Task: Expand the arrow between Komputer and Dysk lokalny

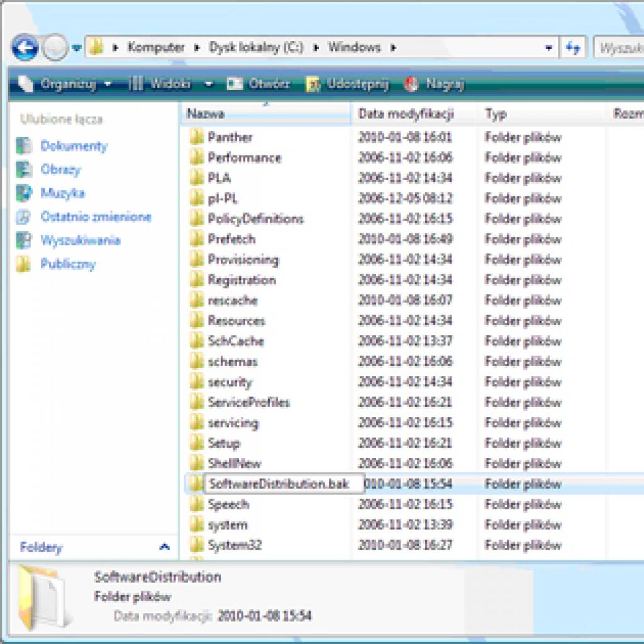Action: pyautogui.click(x=197, y=48)
